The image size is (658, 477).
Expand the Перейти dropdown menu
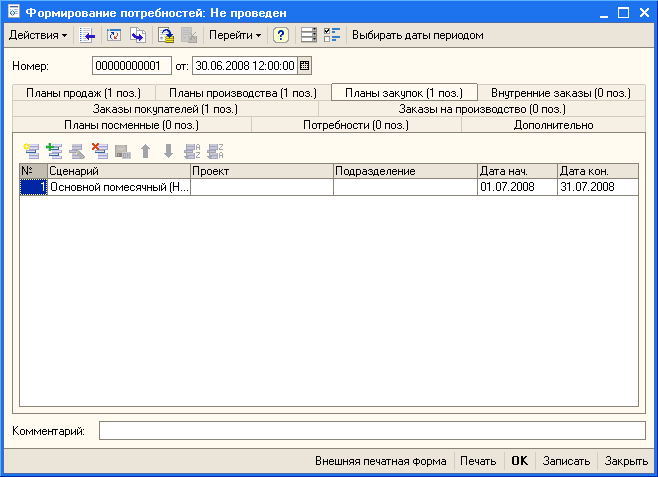tap(236, 35)
